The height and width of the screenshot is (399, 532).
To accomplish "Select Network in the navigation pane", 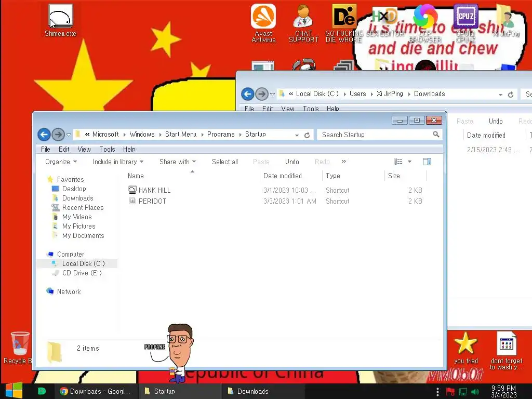I will coord(64,291).
